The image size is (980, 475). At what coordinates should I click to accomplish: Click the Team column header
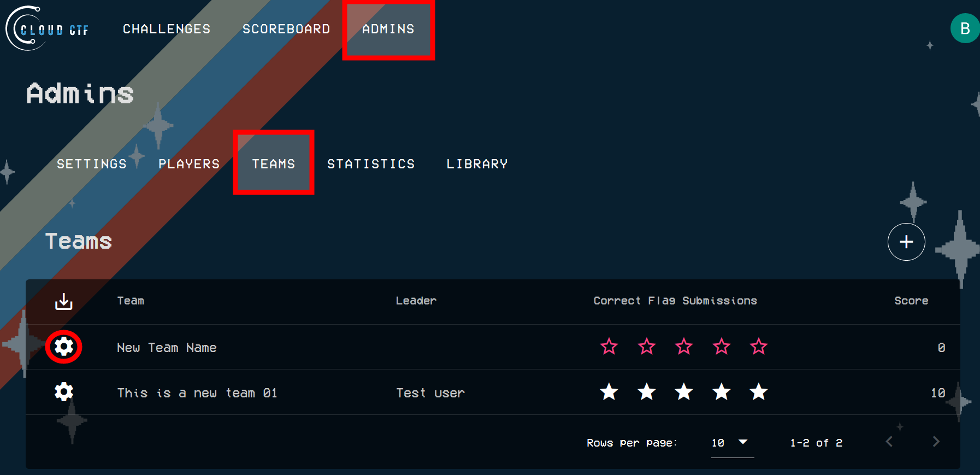tap(131, 301)
